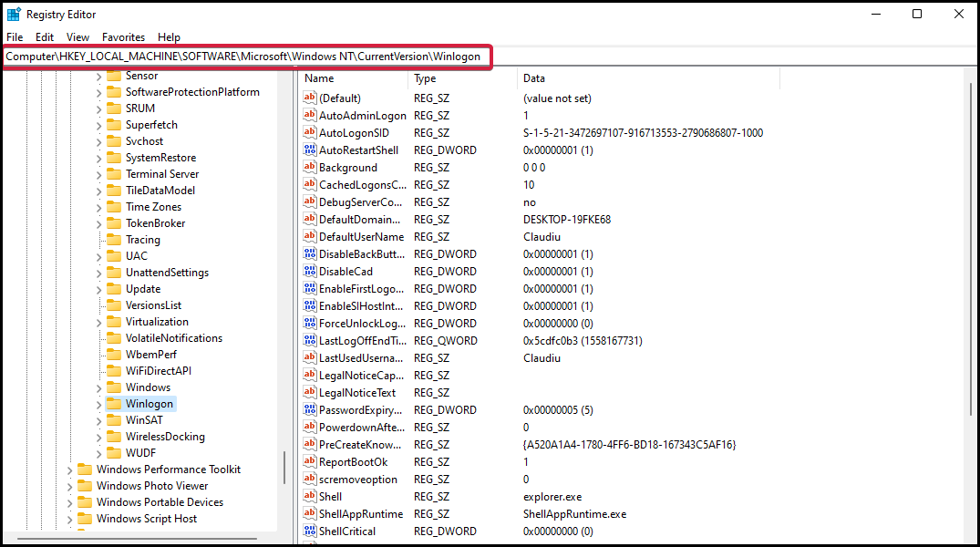Click the folder icon of WbemPerf key
Screen dimensions: 980x547
click(114, 355)
